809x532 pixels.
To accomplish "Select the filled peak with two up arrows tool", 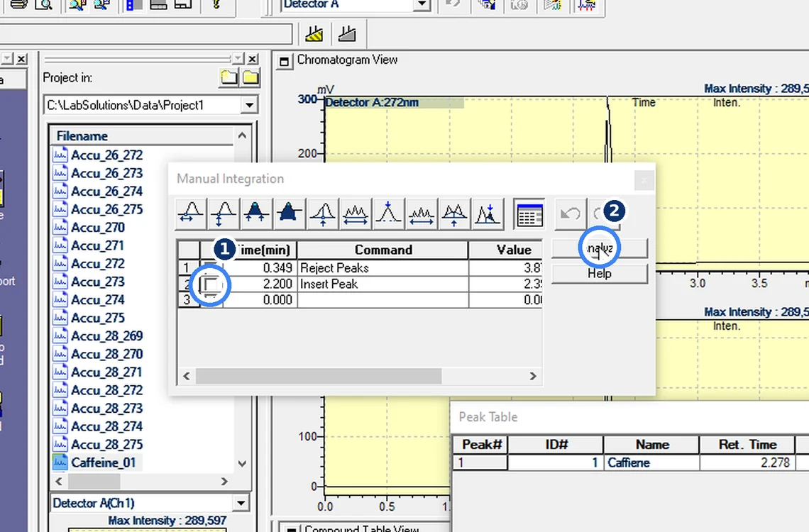I will click(256, 214).
